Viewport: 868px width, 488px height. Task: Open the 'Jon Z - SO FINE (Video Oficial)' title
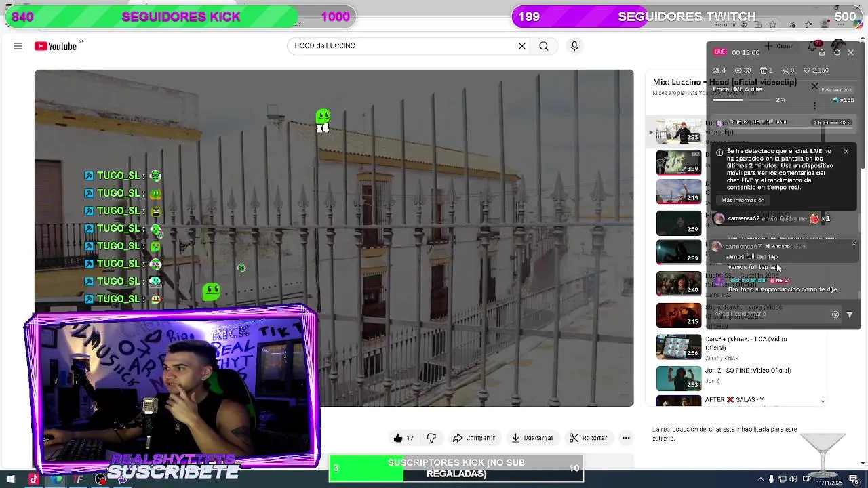(x=748, y=371)
